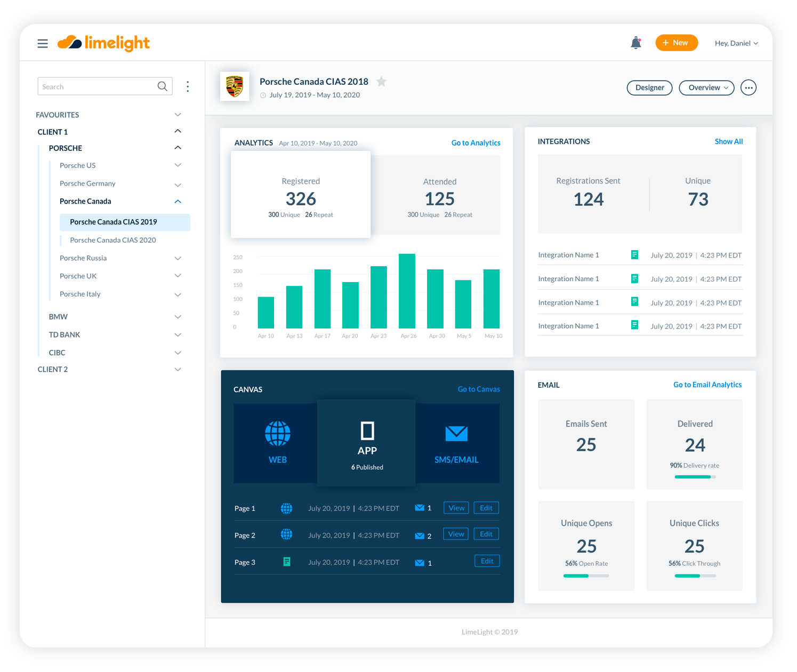
Task: Open sidebar vertical dots options
Action: point(188,86)
